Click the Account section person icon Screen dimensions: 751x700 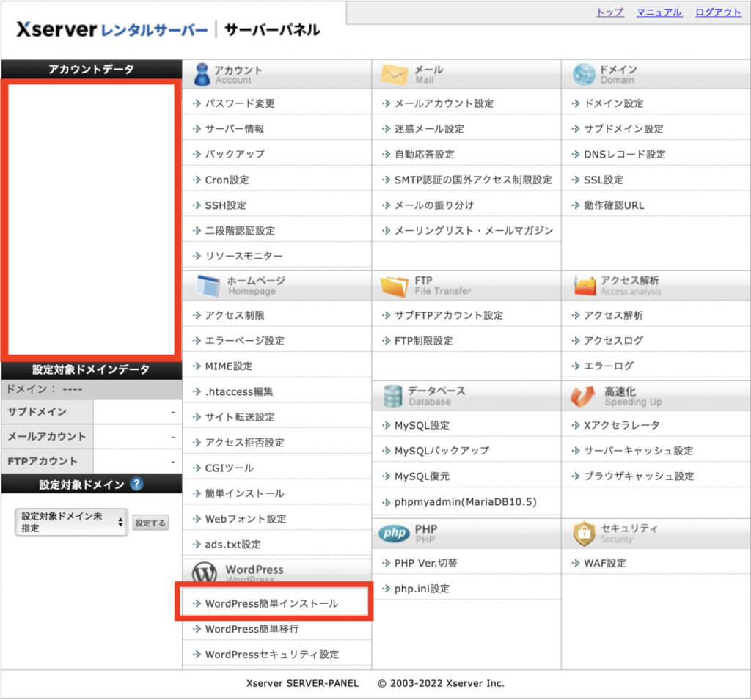pos(202,75)
